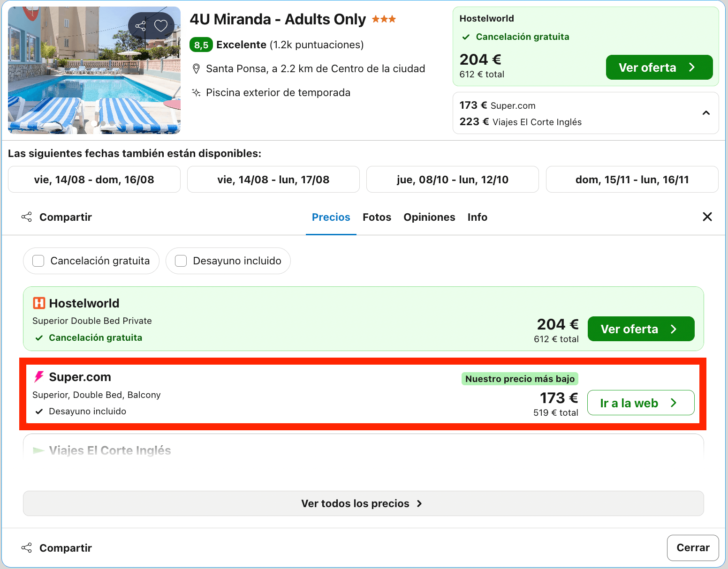Enable Cancelación gratuita filter checkbox
The width and height of the screenshot is (728, 569).
[38, 261]
